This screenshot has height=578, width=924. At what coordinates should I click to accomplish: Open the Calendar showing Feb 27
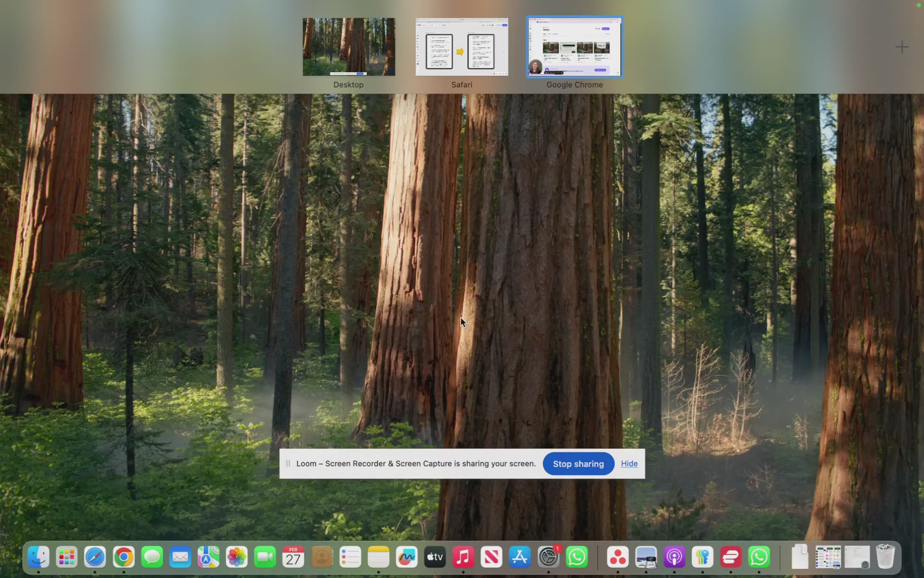coord(293,557)
